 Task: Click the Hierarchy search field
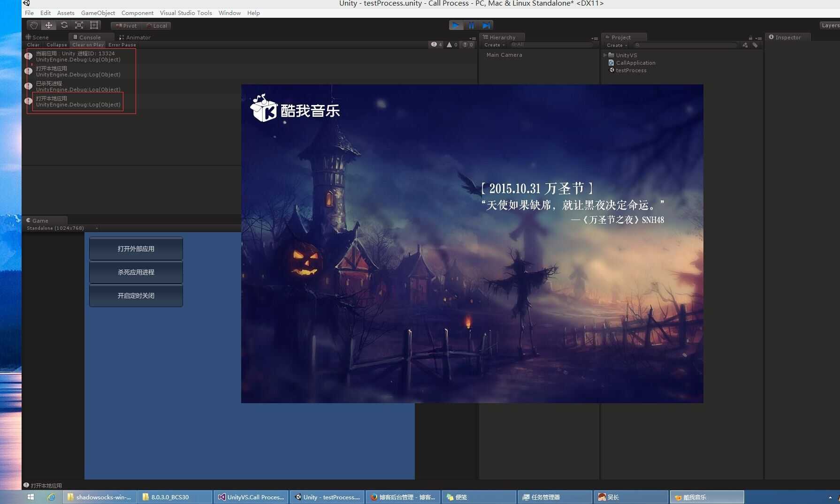[x=551, y=45]
